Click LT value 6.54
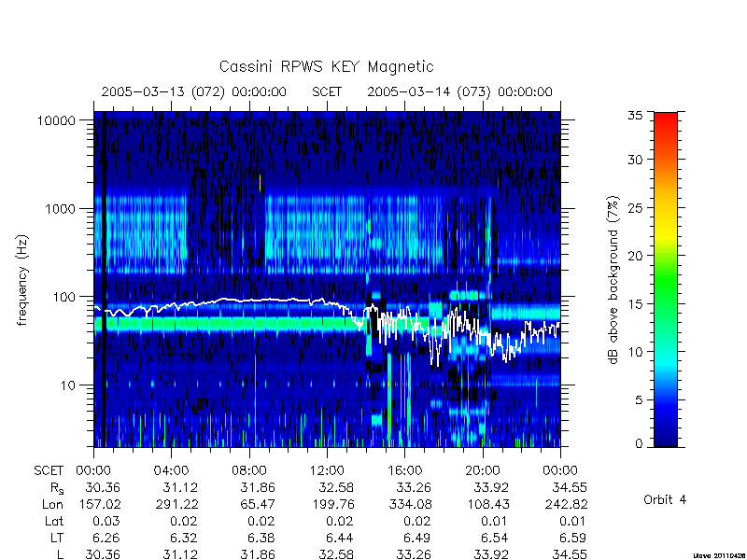This screenshot has width=747, height=560. (497, 538)
